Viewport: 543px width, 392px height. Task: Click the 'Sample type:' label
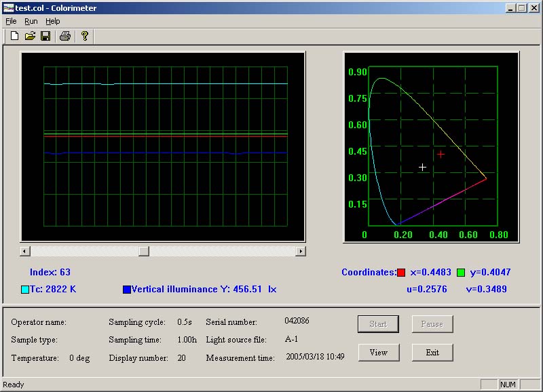coord(35,340)
